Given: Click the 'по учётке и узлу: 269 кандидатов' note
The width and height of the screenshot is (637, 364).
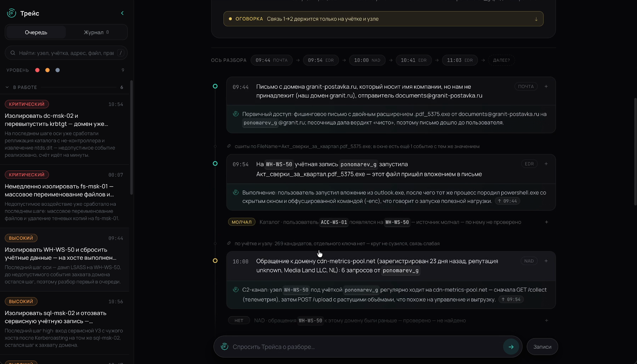Looking at the screenshot, I should click(337, 243).
